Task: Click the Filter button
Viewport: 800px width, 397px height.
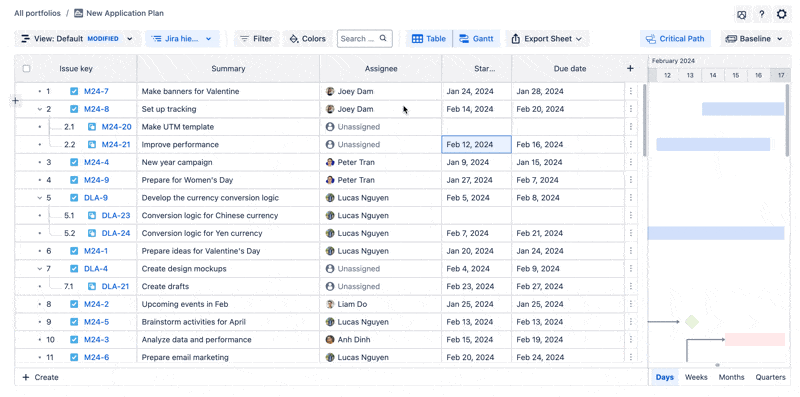Action: click(x=256, y=39)
